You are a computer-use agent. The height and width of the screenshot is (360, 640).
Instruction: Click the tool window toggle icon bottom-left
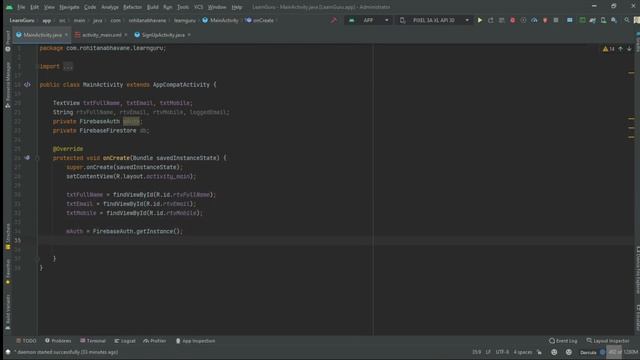(x=8, y=352)
